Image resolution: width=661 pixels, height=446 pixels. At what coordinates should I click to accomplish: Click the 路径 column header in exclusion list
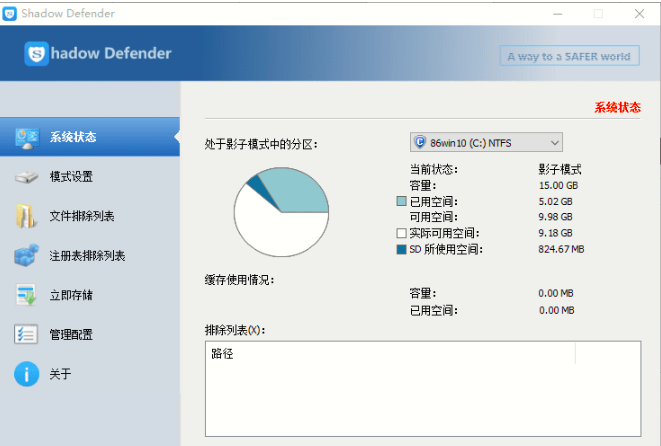[x=222, y=354]
